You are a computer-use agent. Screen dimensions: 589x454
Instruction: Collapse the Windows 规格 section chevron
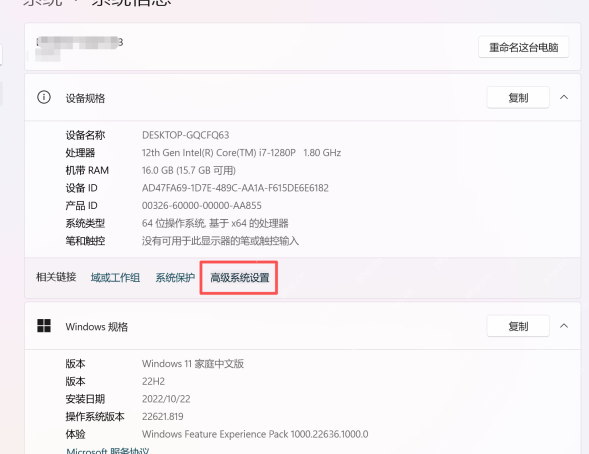click(564, 326)
